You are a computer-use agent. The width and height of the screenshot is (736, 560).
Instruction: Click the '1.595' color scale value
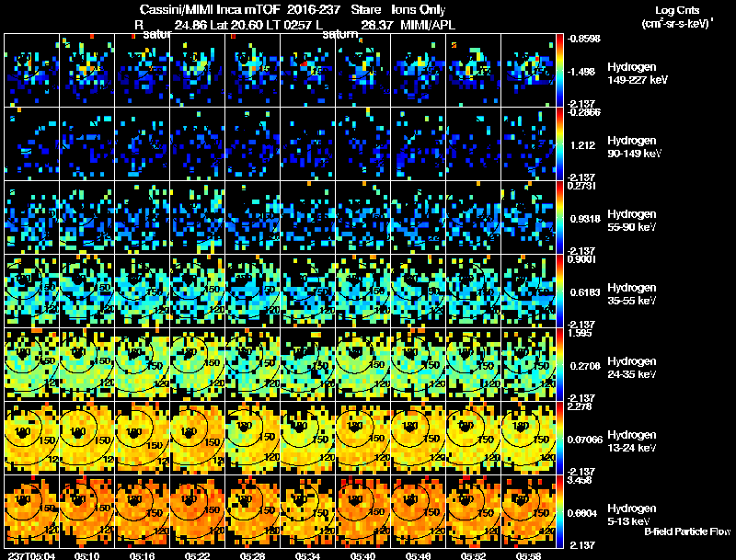click(580, 333)
